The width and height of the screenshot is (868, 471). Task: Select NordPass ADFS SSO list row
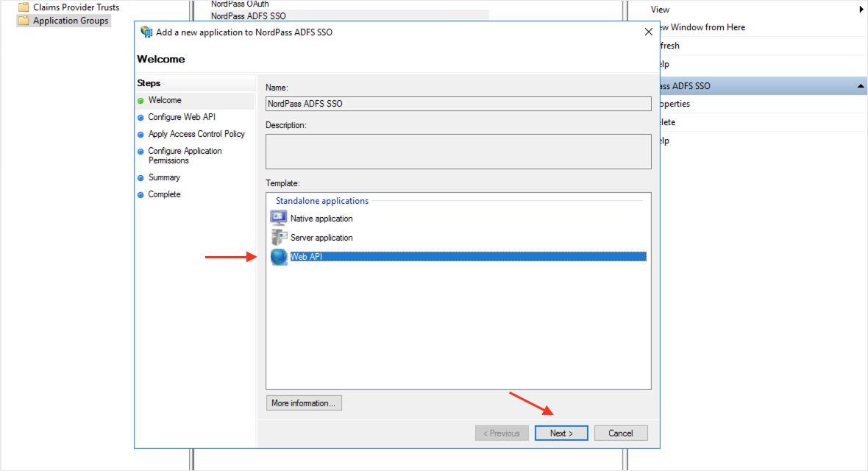349,16
